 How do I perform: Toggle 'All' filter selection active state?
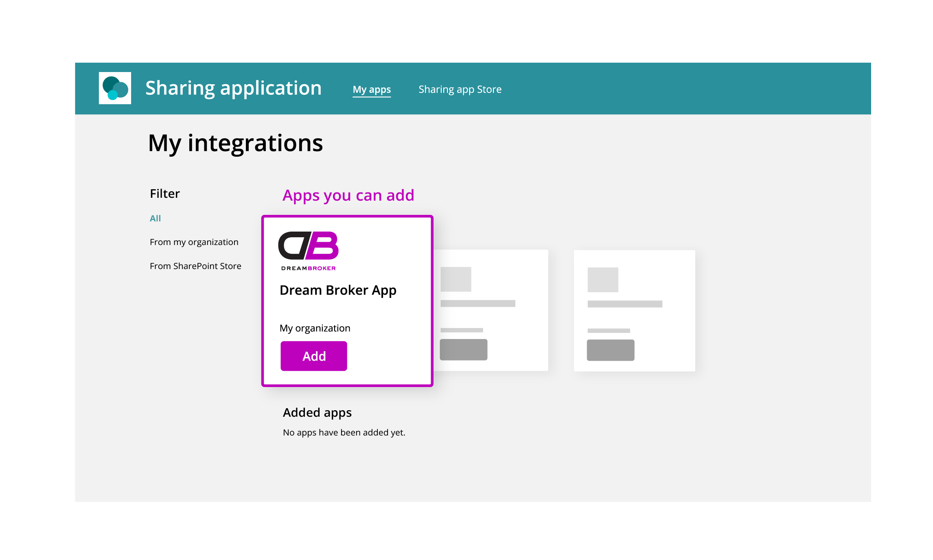pyautogui.click(x=155, y=218)
